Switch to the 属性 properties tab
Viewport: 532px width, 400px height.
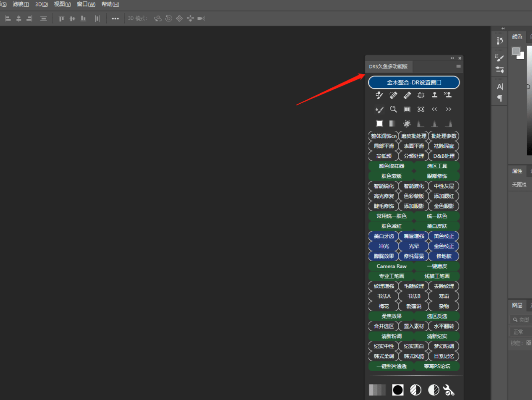tap(517, 171)
